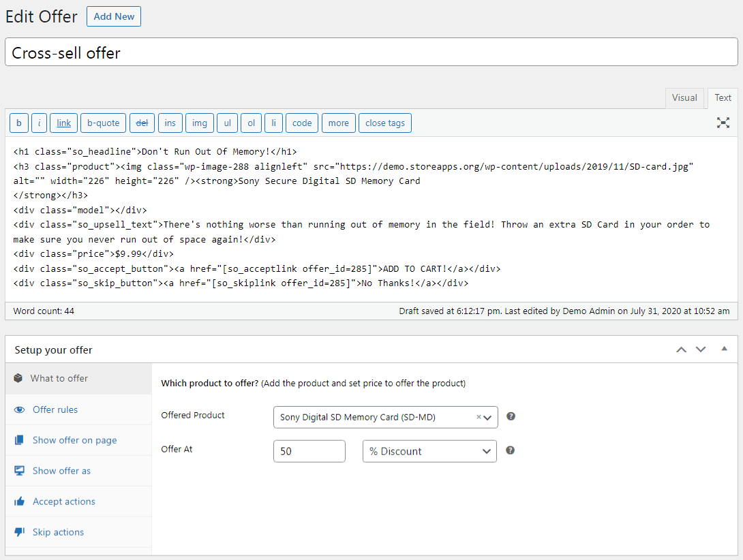The height and width of the screenshot is (560, 743).
Task: Open the Show offer on page section
Action: 78,441
